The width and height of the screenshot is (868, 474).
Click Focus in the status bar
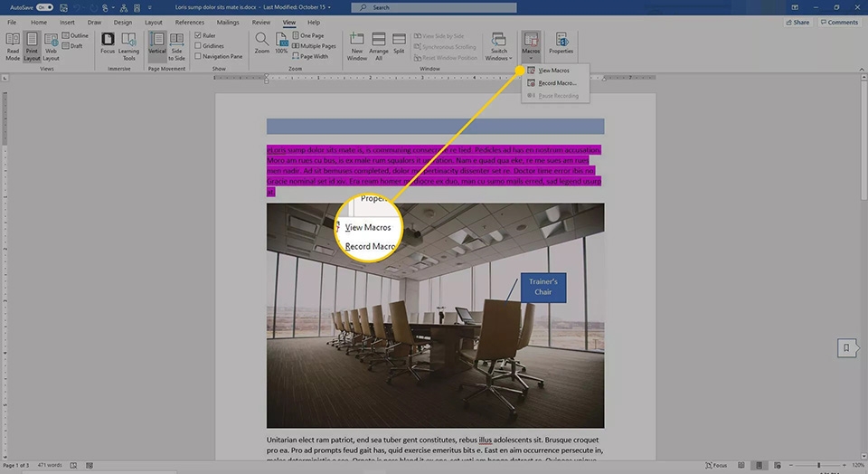(716, 466)
